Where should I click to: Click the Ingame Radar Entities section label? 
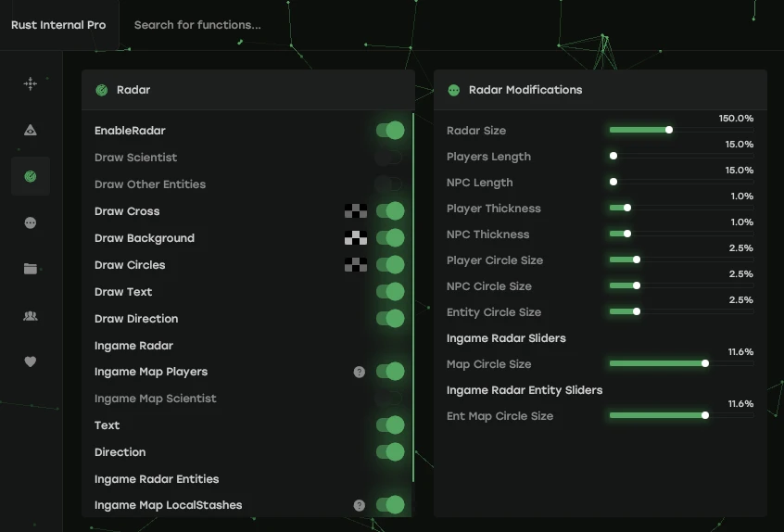point(157,479)
